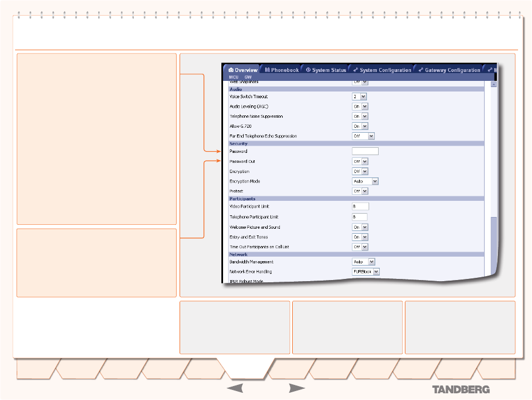Image resolution: width=532 pixels, height=400 pixels.
Task: Open the System Configuration tab
Action: (382, 70)
